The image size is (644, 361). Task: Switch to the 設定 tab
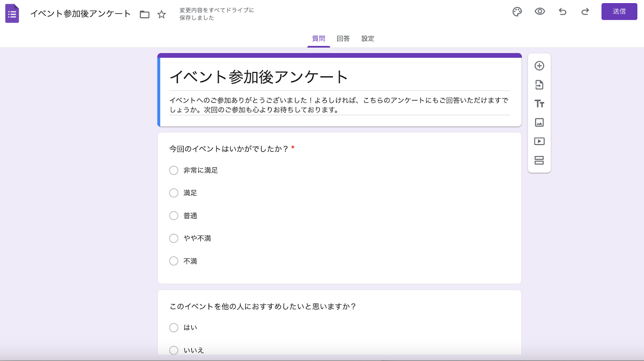tap(367, 39)
